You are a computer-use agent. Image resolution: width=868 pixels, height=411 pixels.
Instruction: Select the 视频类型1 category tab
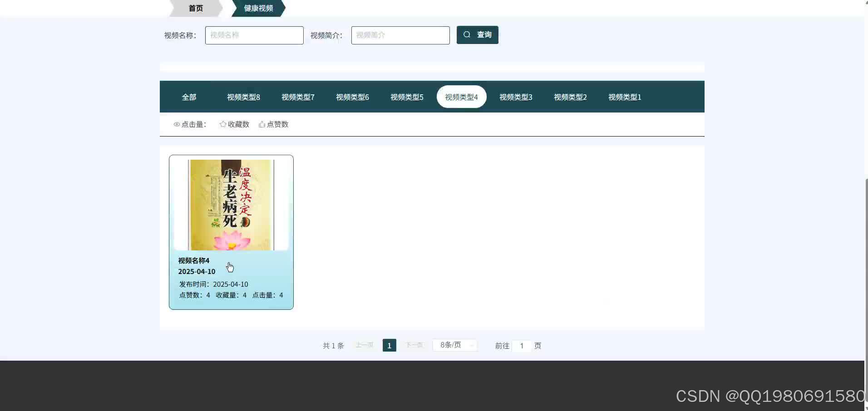(x=624, y=97)
